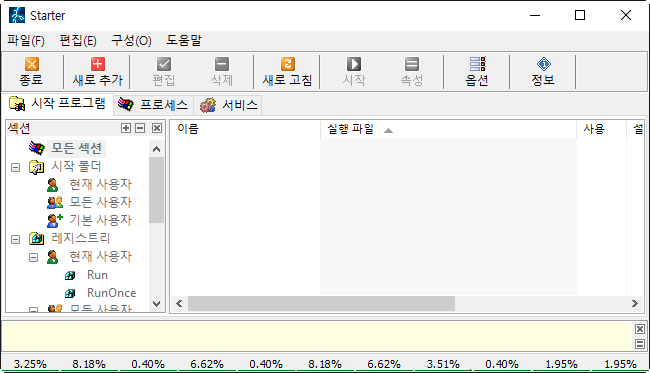Screen dimensions: 650x373
Task: Expand all sections with the plus icon
Action: tap(126, 128)
